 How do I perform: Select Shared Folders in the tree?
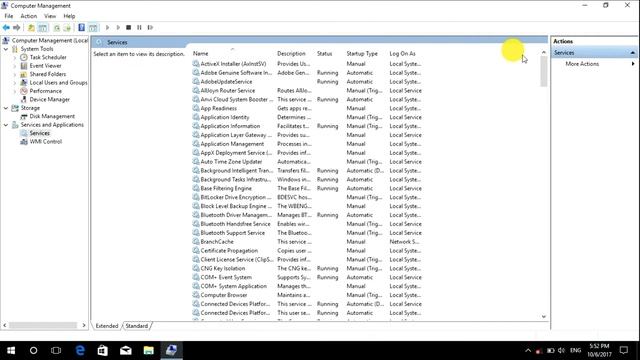[x=48, y=74]
